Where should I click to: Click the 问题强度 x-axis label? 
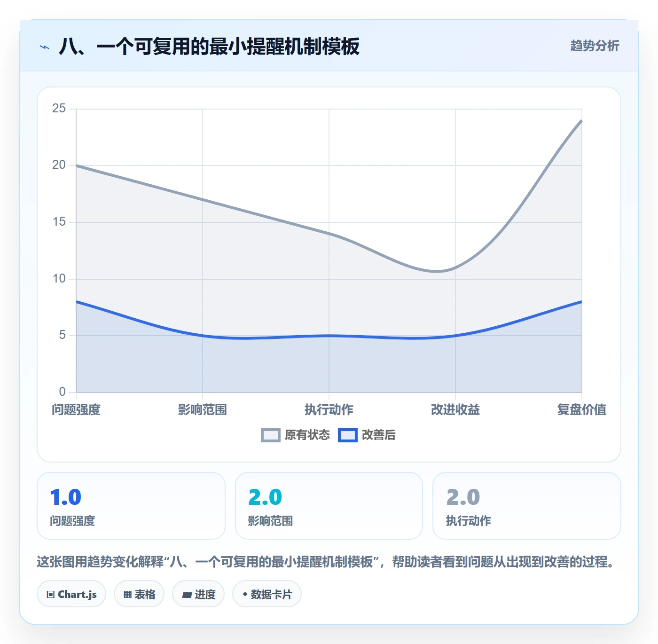[x=76, y=410]
